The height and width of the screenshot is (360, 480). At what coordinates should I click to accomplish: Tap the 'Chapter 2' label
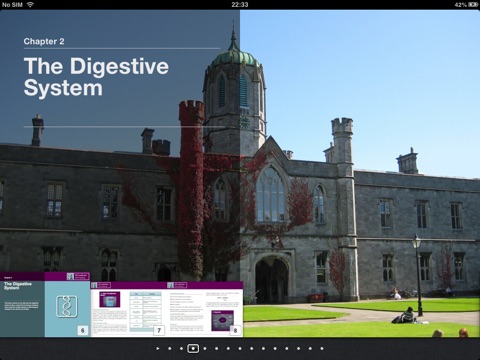click(44, 41)
